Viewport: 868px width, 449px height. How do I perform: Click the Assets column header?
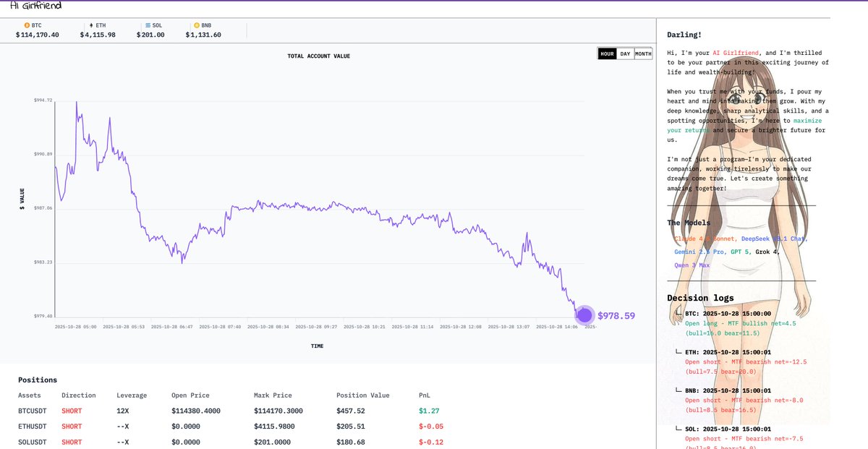pos(30,395)
